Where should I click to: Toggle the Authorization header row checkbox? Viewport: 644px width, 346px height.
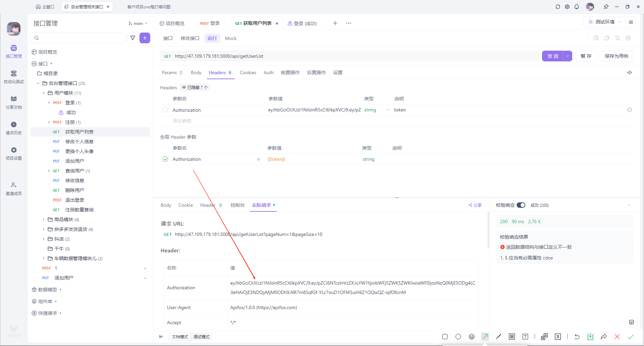(165, 110)
